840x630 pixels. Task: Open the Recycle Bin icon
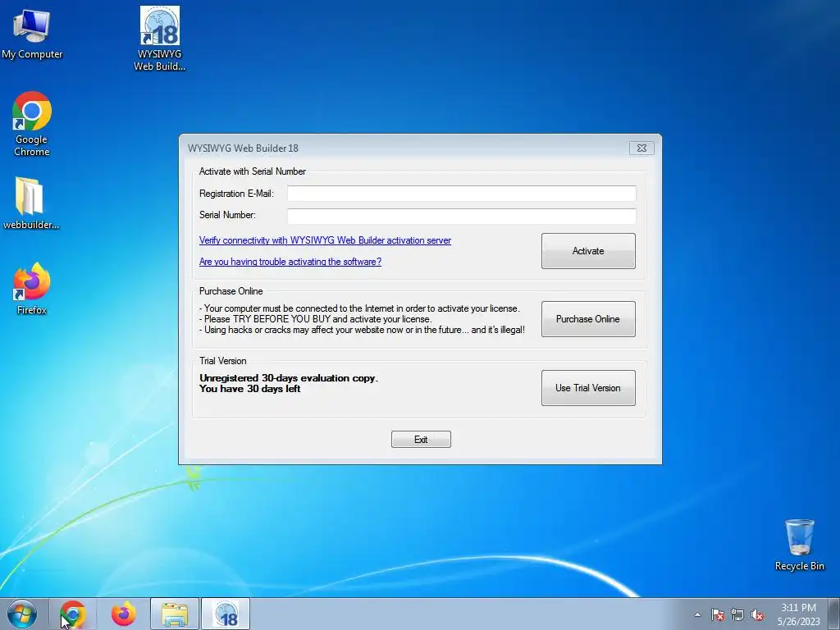(x=799, y=545)
